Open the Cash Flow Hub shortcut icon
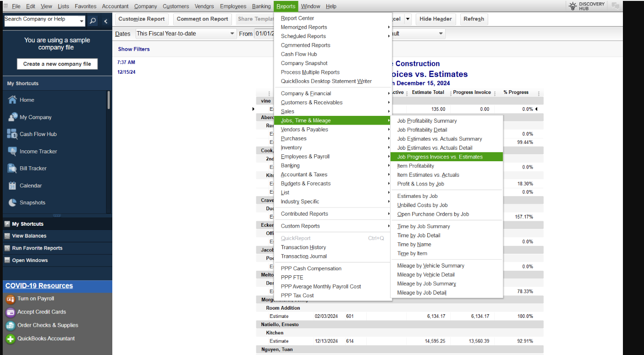The width and height of the screenshot is (644, 355). pos(12,134)
